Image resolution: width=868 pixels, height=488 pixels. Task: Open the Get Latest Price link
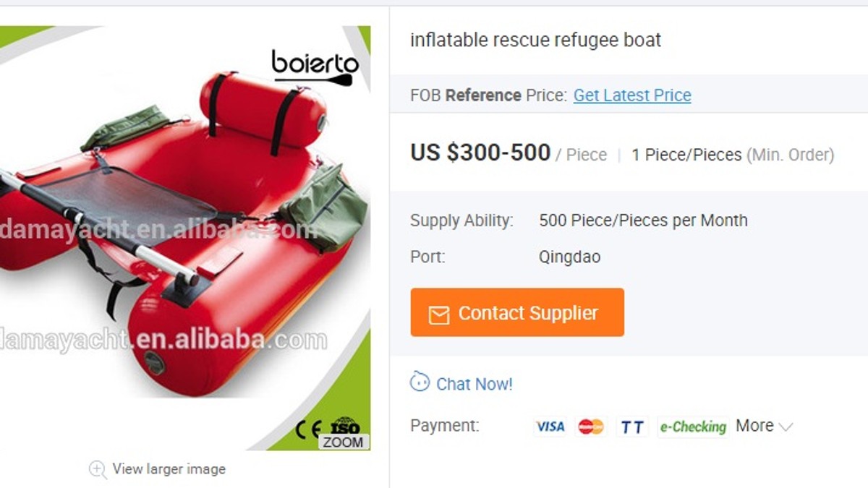pyautogui.click(x=632, y=95)
